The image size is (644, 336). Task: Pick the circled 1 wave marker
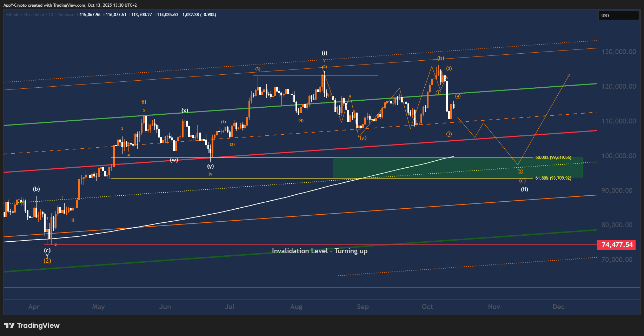[438, 93]
